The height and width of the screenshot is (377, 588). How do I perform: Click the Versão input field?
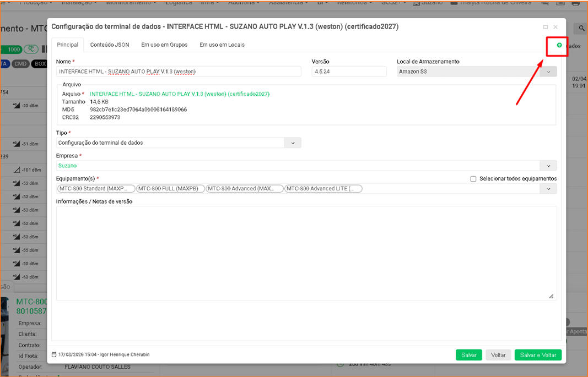point(349,72)
